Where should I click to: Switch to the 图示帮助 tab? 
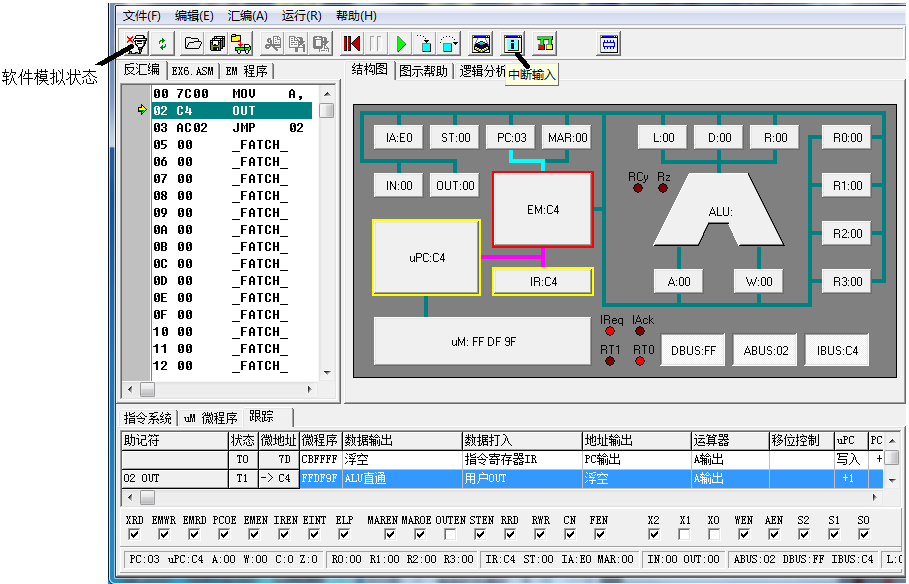[x=424, y=71]
